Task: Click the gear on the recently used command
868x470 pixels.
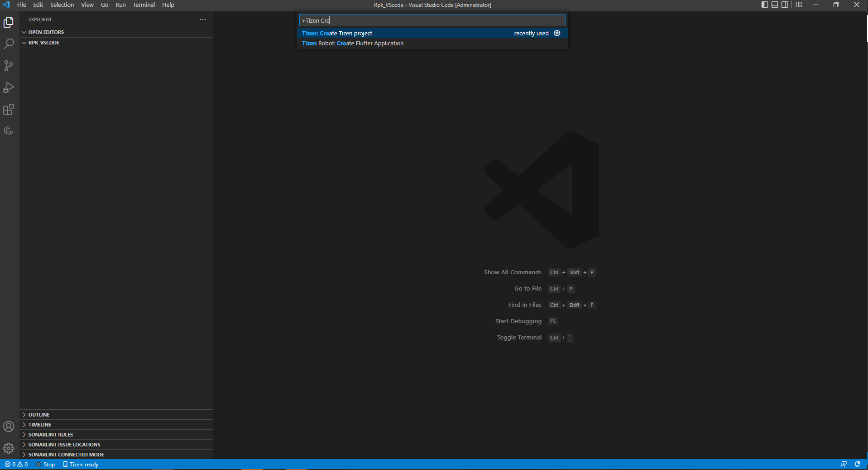Action: coord(556,33)
